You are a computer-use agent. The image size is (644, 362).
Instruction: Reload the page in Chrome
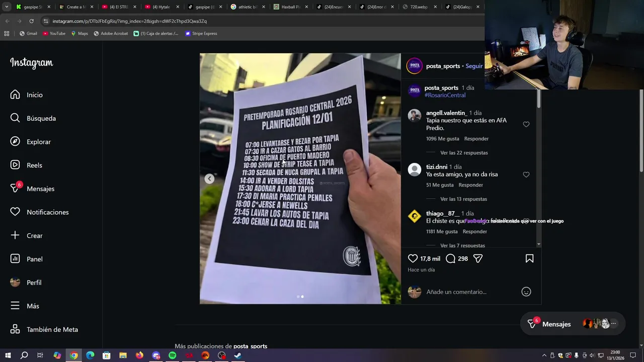[x=31, y=21]
